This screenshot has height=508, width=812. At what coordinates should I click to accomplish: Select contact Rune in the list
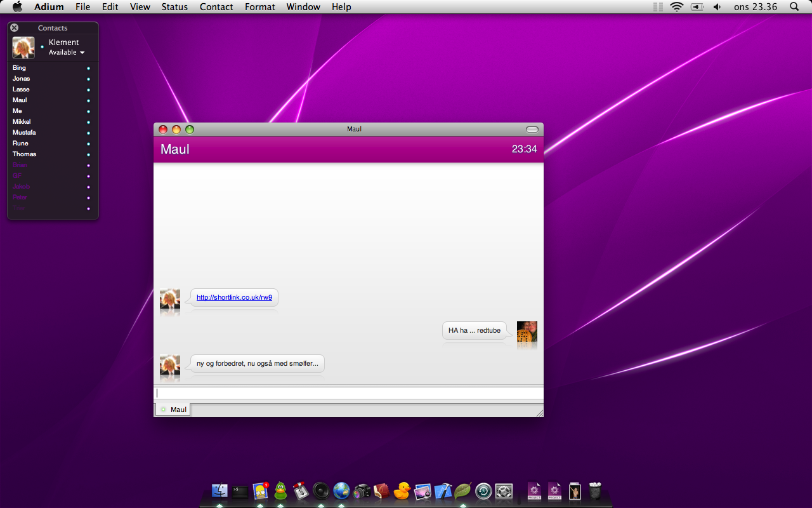coord(51,144)
